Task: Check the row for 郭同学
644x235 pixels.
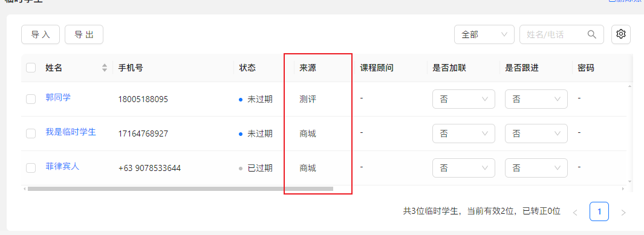Action: [31, 99]
